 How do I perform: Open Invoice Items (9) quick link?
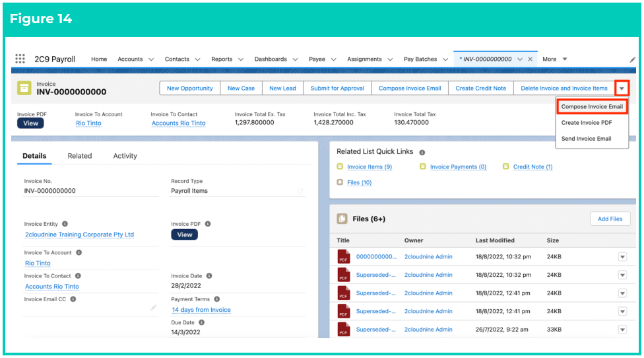[x=370, y=167]
